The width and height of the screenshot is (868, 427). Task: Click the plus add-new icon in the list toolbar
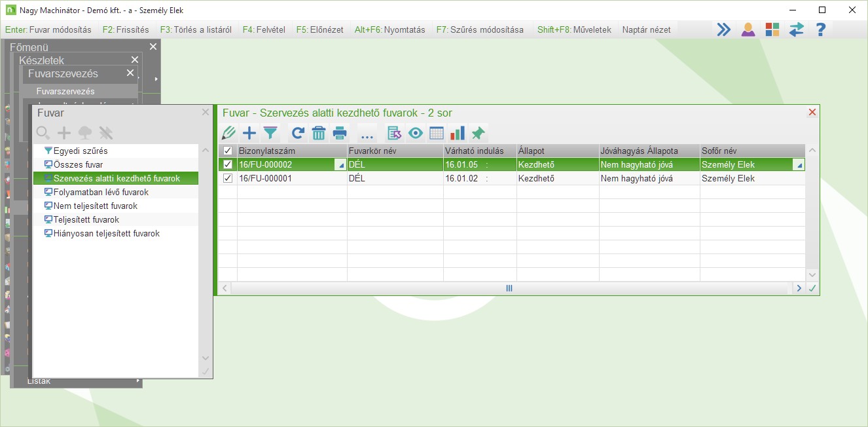(x=249, y=133)
